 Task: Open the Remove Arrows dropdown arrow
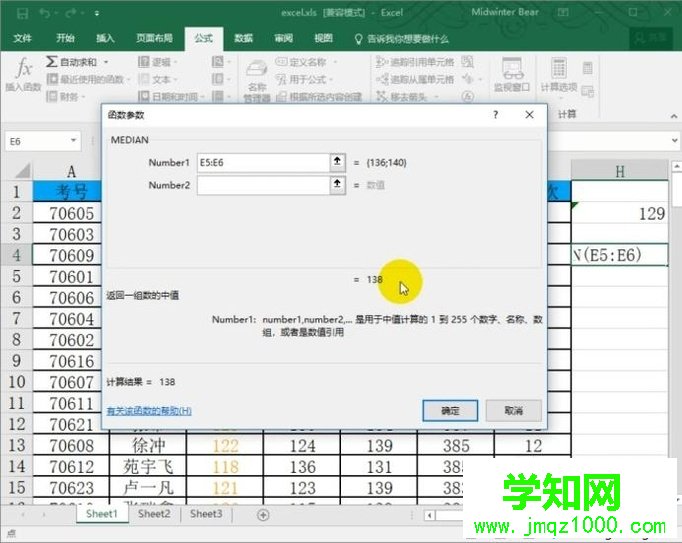[436, 97]
